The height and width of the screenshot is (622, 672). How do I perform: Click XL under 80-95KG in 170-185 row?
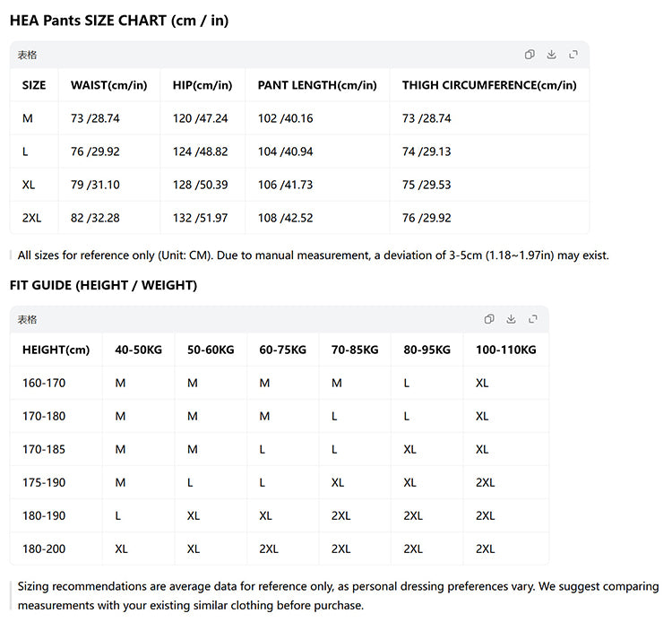[x=409, y=449]
